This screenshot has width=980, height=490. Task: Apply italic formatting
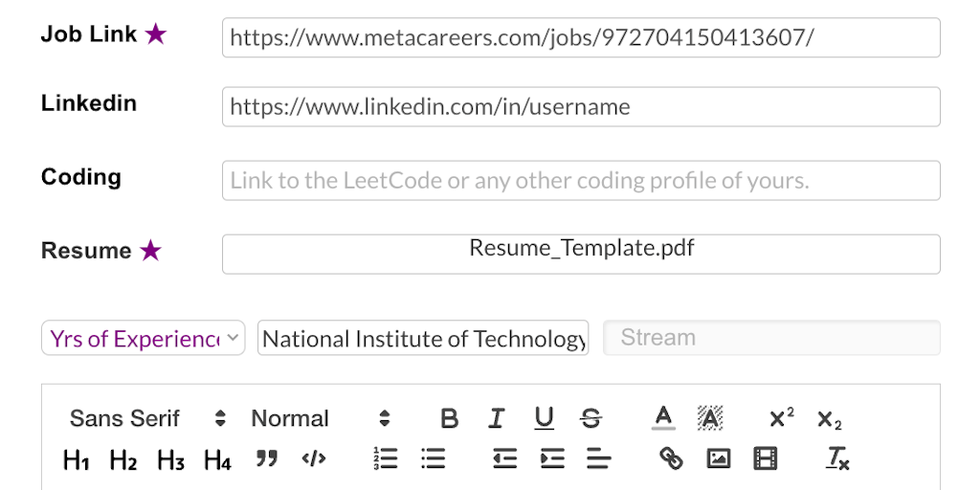[x=496, y=418]
